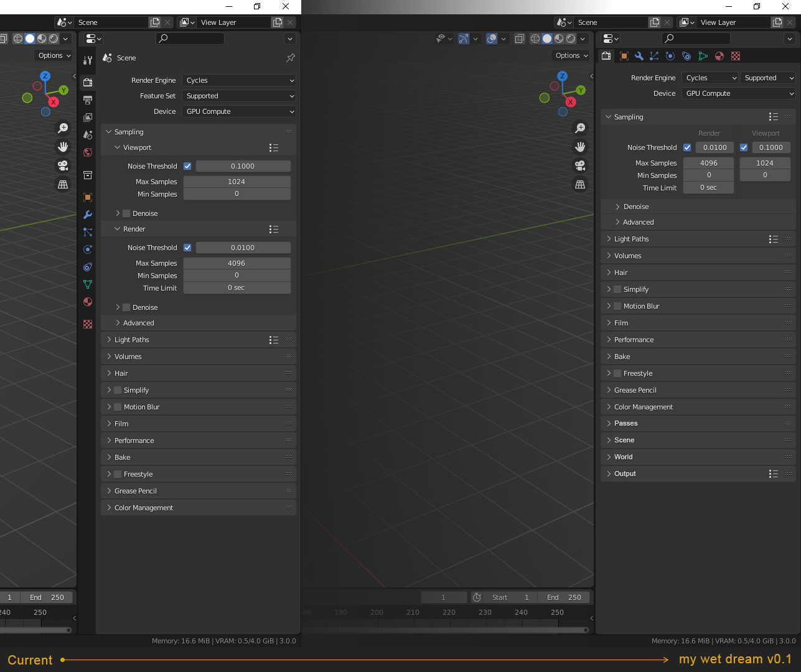Click View Layer field in left window header
Viewport: 801px width, 672px height.
coord(234,22)
